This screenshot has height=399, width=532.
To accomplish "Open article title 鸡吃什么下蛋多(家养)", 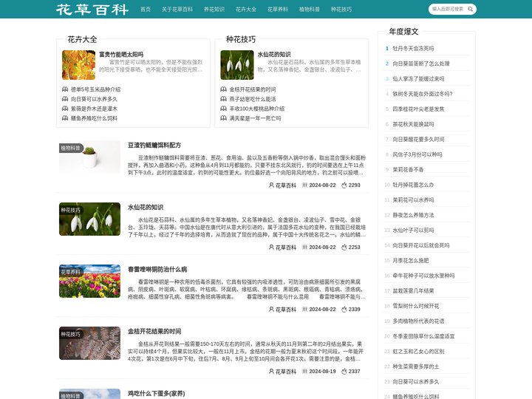I will [x=157, y=393].
